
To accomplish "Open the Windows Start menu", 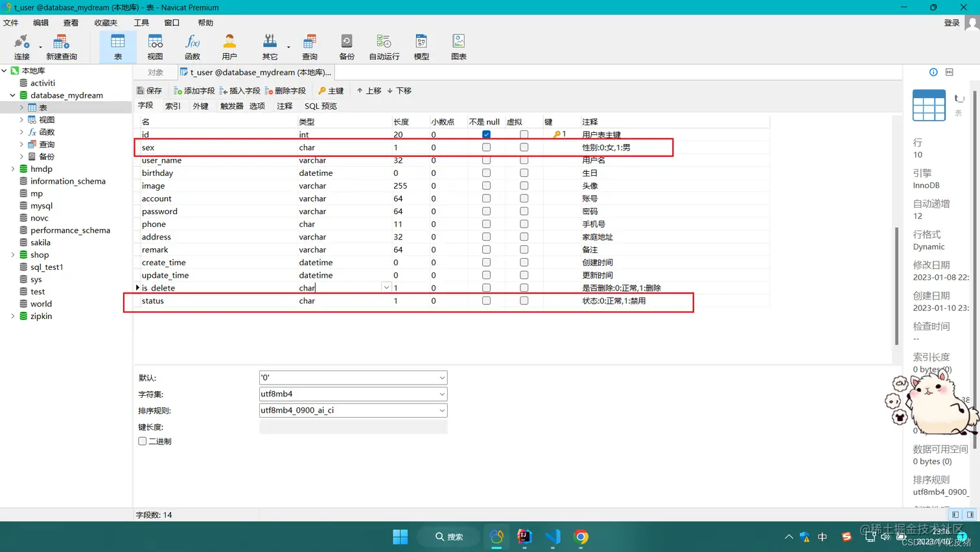I will [x=400, y=537].
